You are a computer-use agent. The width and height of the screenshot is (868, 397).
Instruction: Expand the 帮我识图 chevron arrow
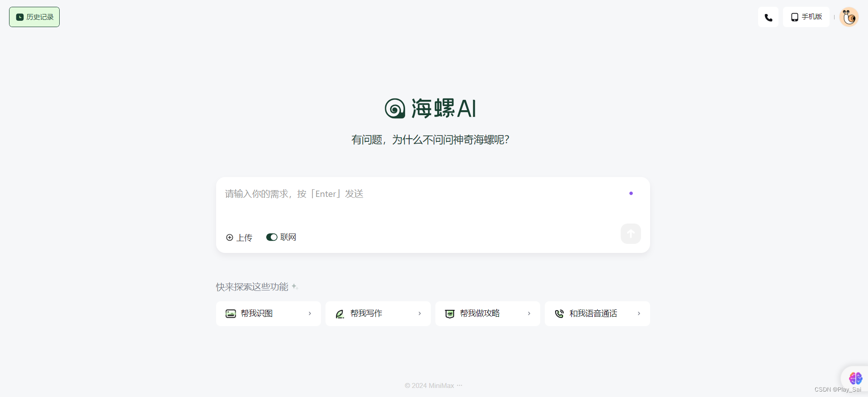pyautogui.click(x=310, y=313)
